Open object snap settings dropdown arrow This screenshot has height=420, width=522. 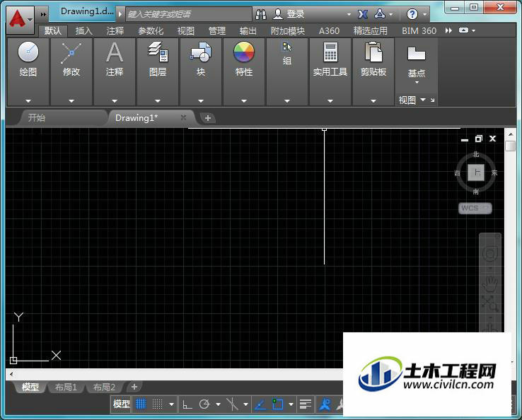click(x=291, y=404)
